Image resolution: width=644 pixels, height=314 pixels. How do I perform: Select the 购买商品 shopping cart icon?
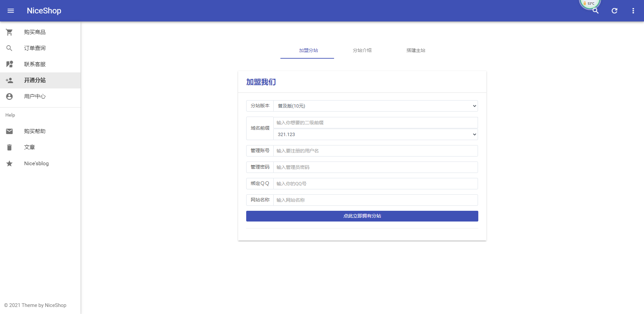coord(9,32)
